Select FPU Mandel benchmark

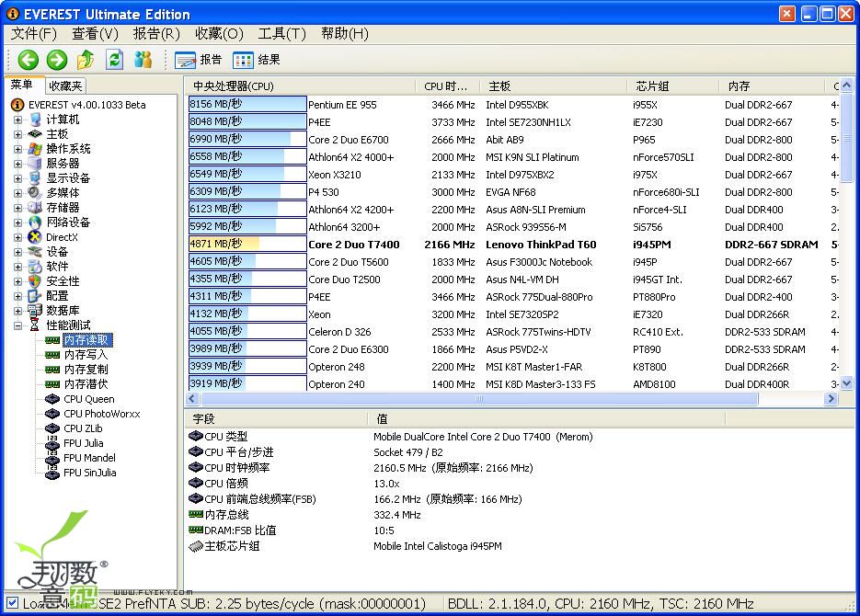[x=89, y=458]
